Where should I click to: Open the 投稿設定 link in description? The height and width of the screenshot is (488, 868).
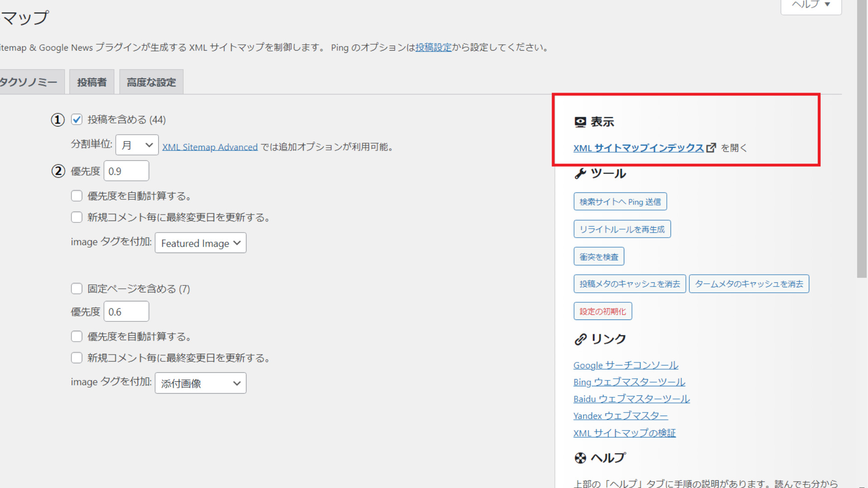click(x=434, y=47)
